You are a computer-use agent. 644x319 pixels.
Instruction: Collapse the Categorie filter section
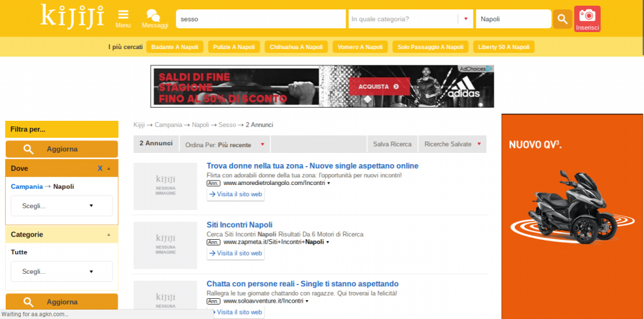pos(109,234)
